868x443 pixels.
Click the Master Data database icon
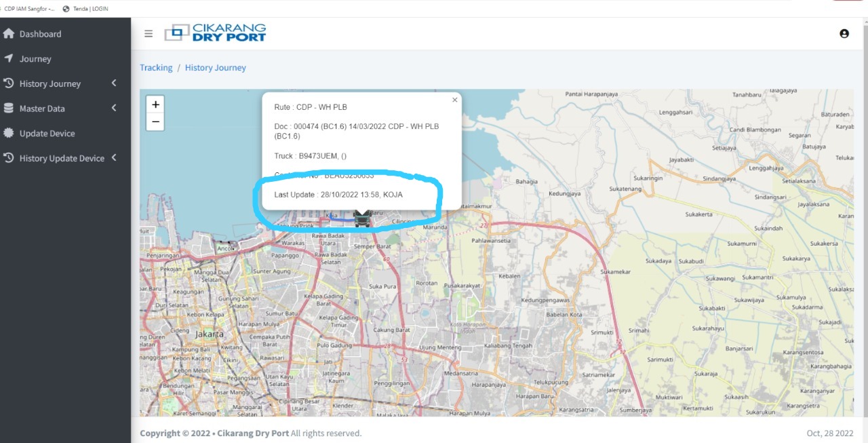(9, 109)
